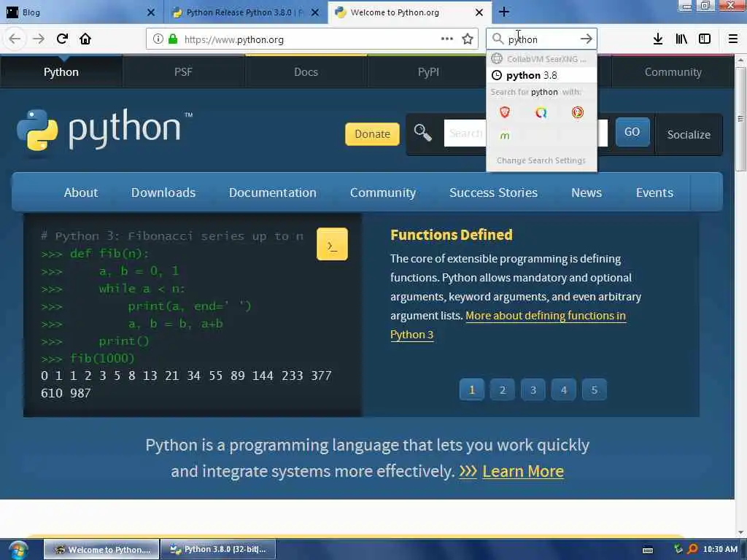This screenshot has width=747, height=560.
Task: Open the downloads arrow icon
Action: [658, 39]
